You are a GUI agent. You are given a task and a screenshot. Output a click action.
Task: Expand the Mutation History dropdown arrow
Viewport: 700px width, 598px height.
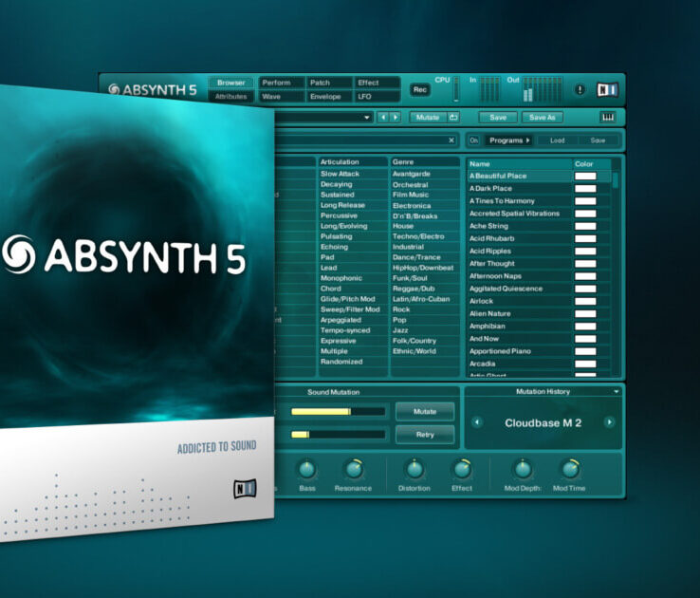tap(617, 392)
